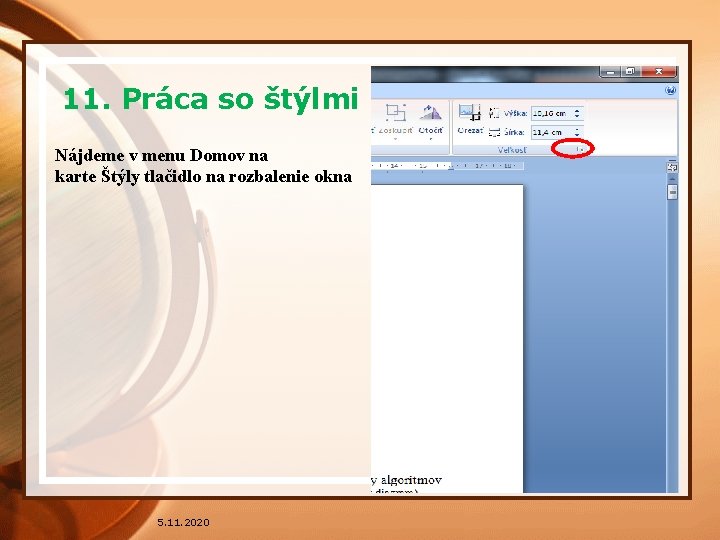
Task: Click the date text "5.11.2020"
Action: coord(183,522)
